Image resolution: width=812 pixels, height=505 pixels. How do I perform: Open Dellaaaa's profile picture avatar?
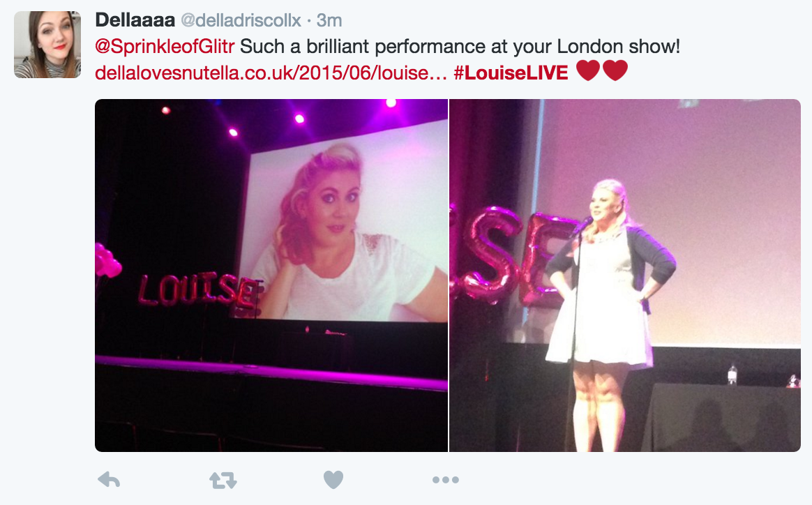47,45
